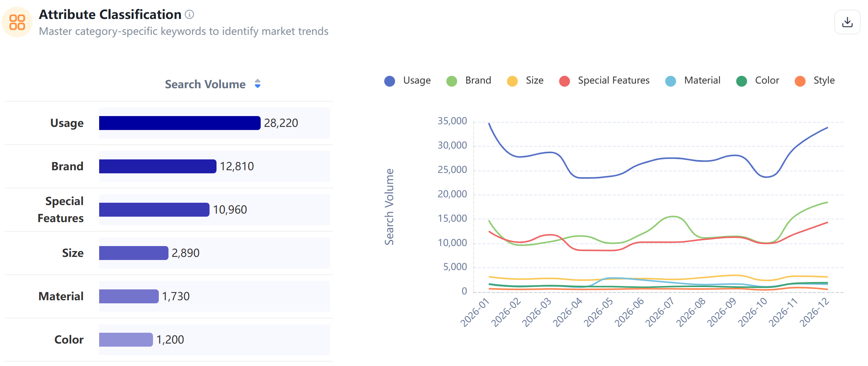
Task: Sort by Search Volume arrows
Action: [258, 84]
